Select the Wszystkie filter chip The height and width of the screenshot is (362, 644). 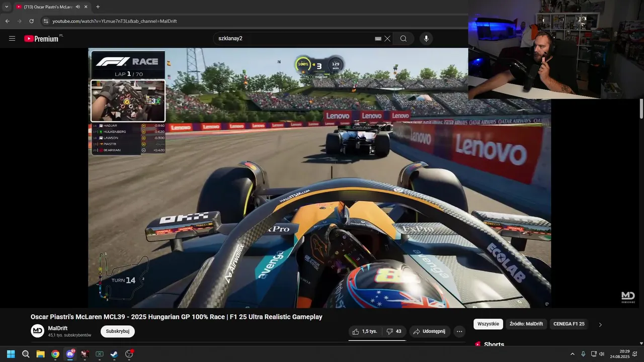tap(488, 324)
